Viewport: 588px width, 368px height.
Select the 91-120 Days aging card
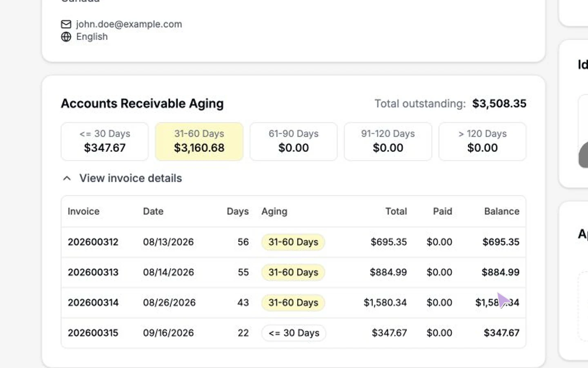click(388, 141)
